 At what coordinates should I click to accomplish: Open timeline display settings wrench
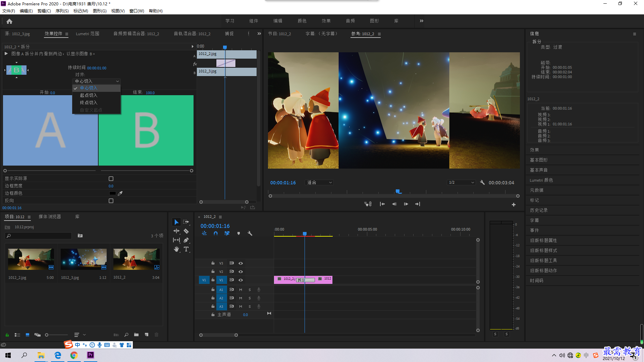click(250, 234)
